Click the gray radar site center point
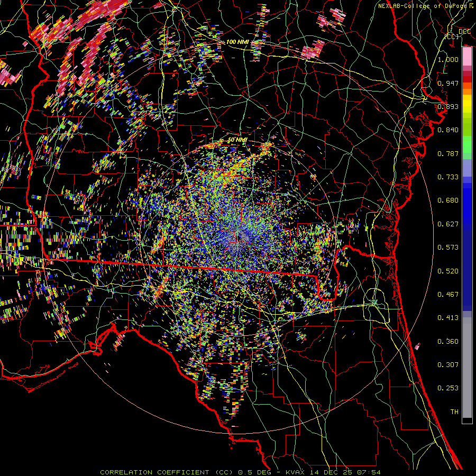 tap(239, 237)
